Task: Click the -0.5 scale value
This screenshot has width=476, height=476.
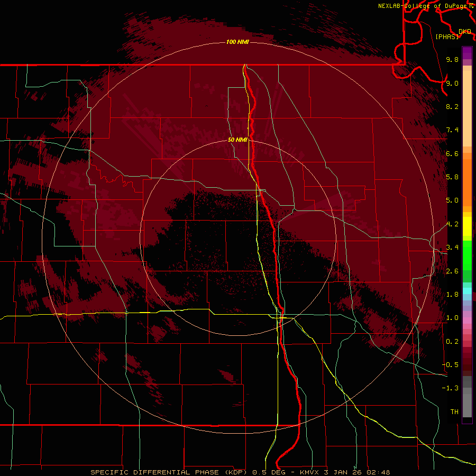Action: pos(450,364)
